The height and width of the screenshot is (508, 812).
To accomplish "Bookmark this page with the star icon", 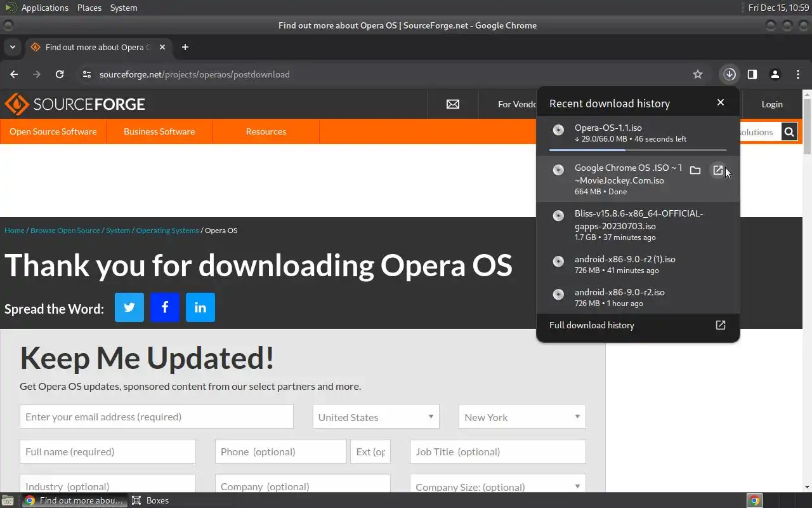I will click(698, 74).
